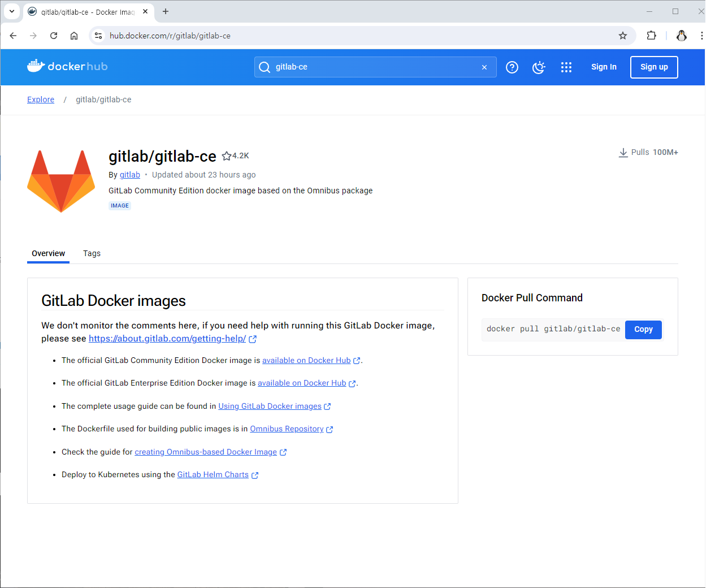Click the site information icon in address bar
Screen dimensions: 715x588
coord(98,36)
